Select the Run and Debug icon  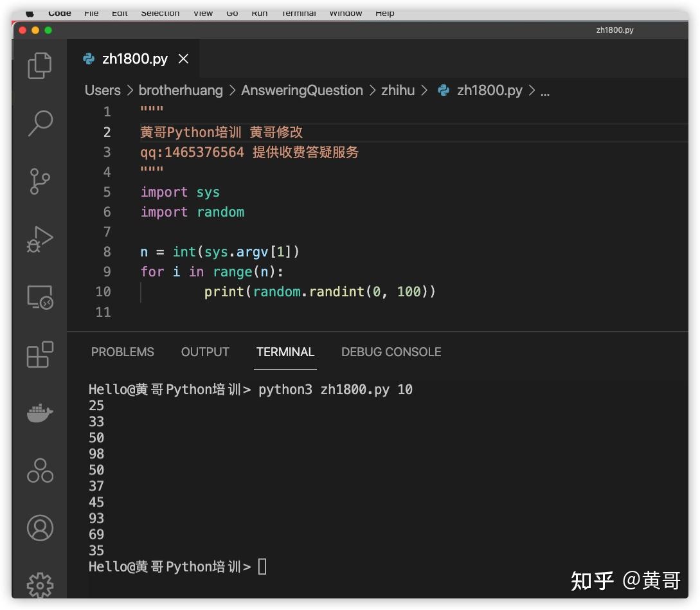[x=40, y=239]
